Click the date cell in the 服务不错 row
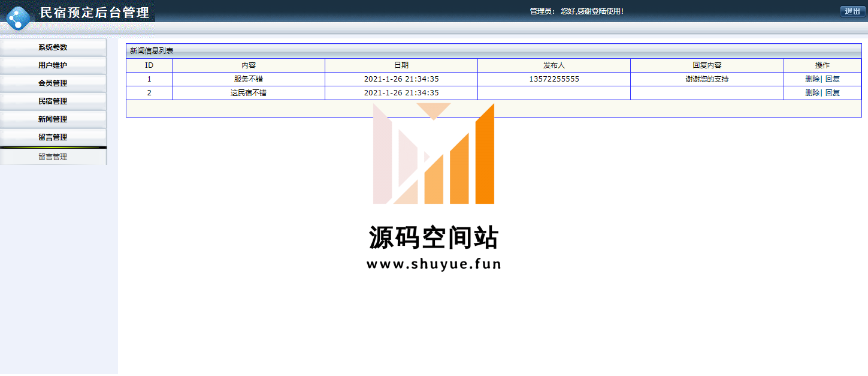 click(401, 79)
